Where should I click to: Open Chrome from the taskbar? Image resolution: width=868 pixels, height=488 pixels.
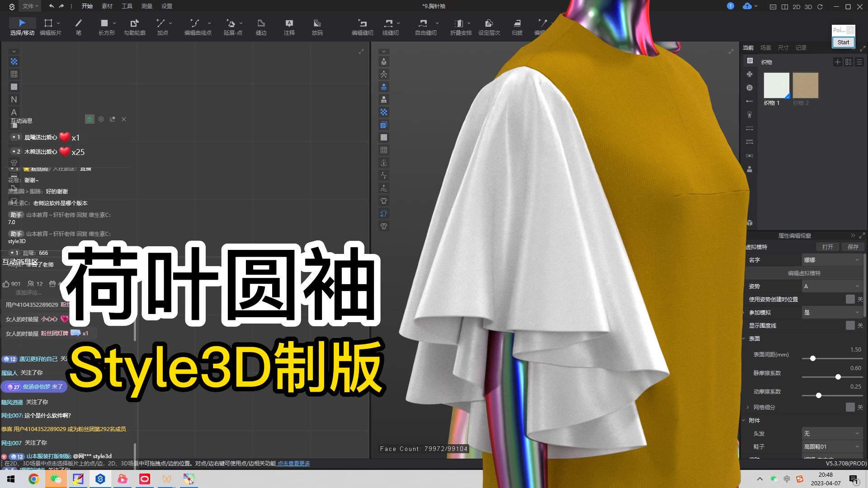point(33,479)
